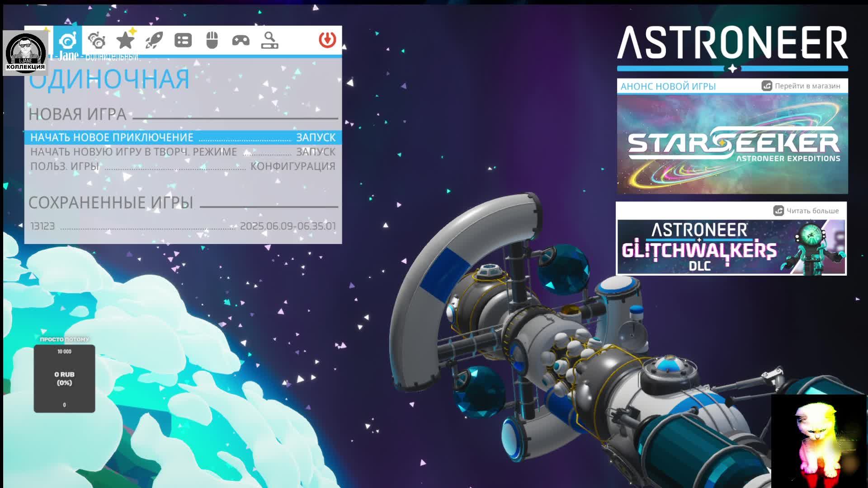Click the rainbow cat overlay image
The height and width of the screenshot is (488, 868).
coord(818,441)
